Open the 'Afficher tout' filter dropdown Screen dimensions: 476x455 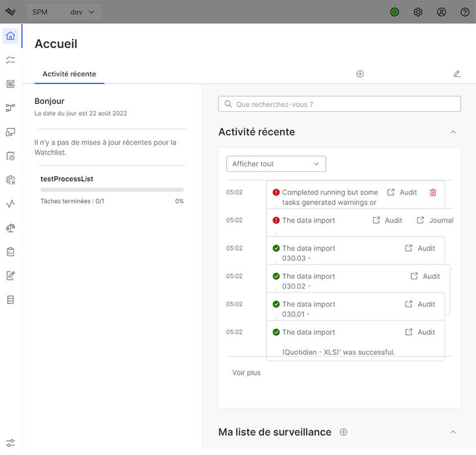coord(276,163)
